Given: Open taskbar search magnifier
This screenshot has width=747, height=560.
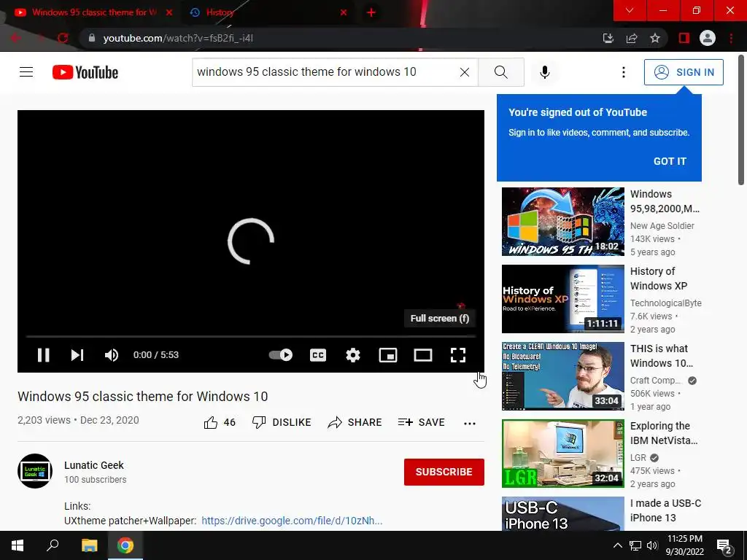Looking at the screenshot, I should tap(53, 545).
